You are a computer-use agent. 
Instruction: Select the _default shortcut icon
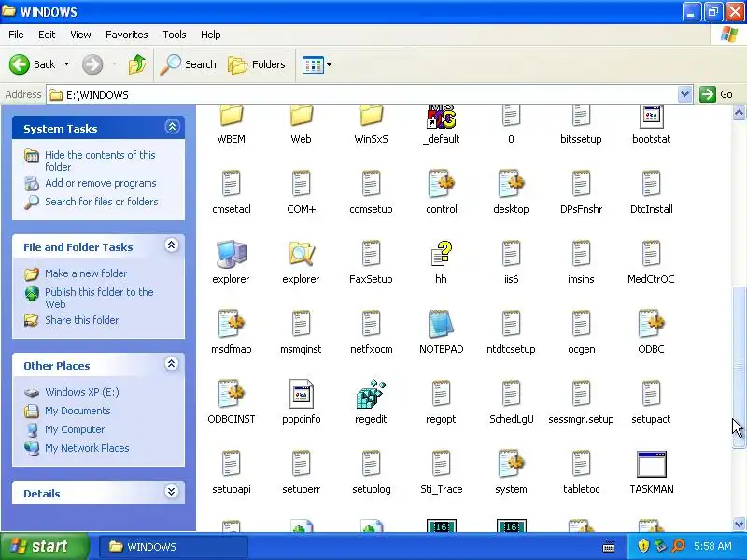click(441, 117)
